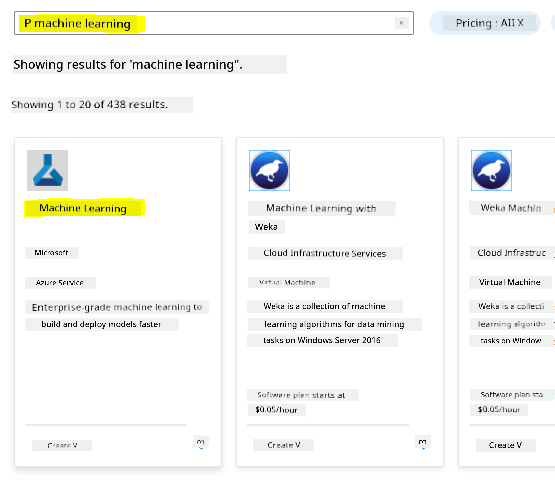Save Machine Learning card with heart icon

point(201,443)
